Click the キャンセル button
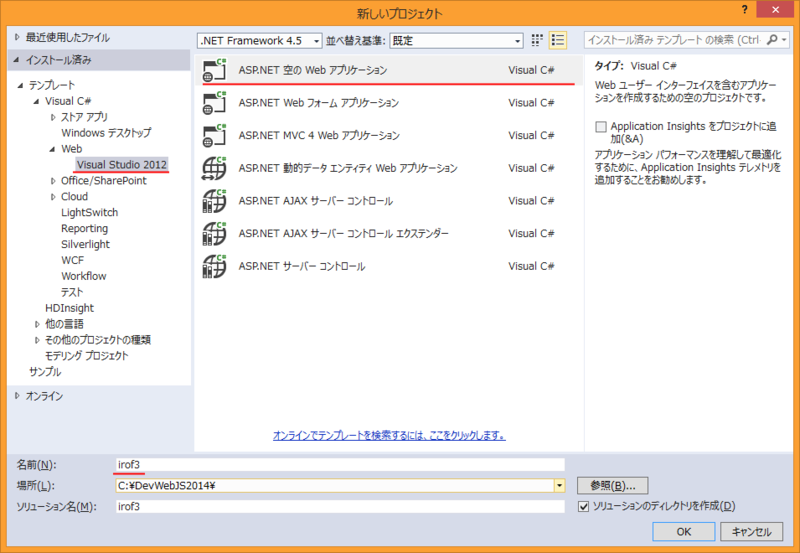 pyautogui.click(x=752, y=532)
